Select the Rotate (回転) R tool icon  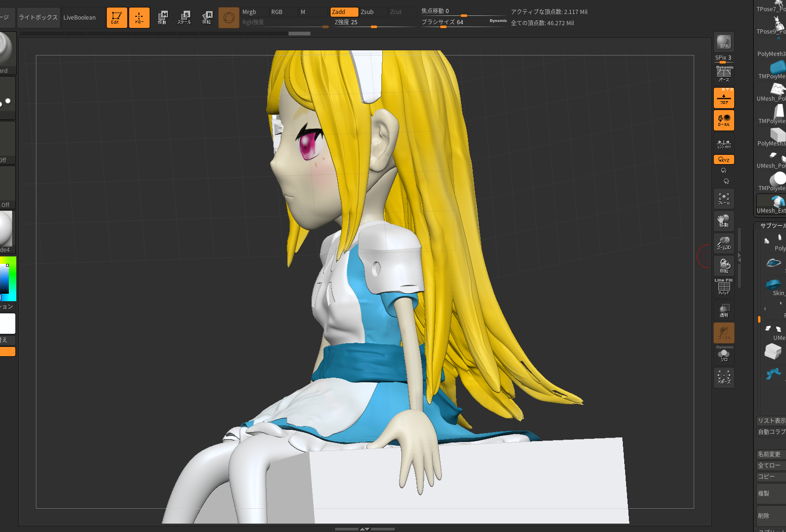point(207,18)
